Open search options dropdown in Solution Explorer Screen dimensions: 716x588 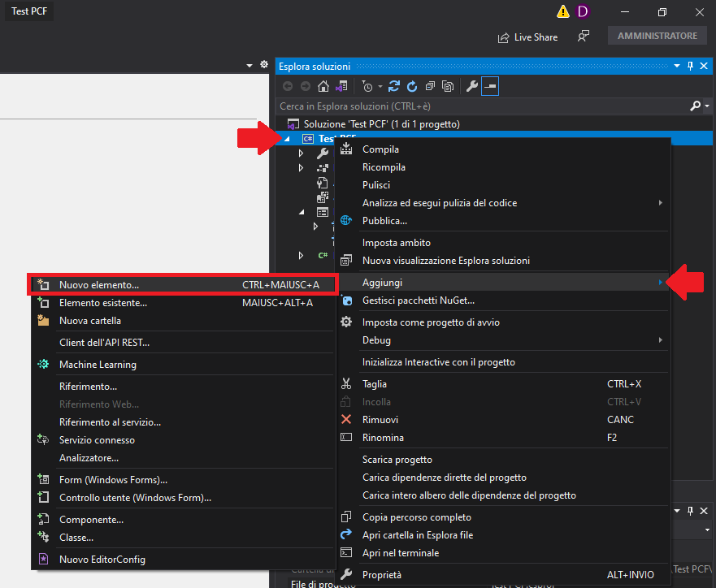(x=705, y=106)
